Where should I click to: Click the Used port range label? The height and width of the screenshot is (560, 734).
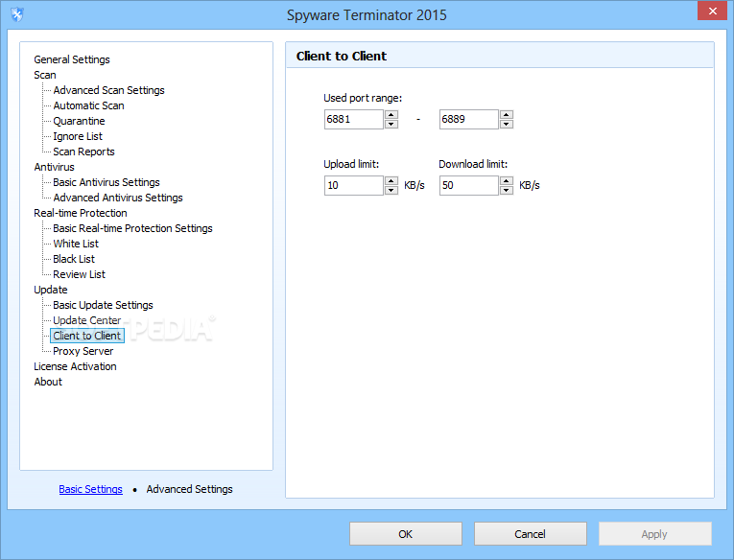pyautogui.click(x=363, y=98)
